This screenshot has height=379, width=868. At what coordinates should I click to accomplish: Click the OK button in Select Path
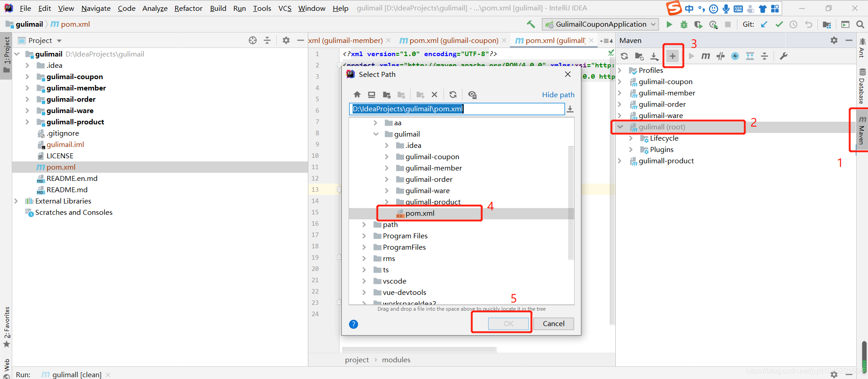coord(509,324)
